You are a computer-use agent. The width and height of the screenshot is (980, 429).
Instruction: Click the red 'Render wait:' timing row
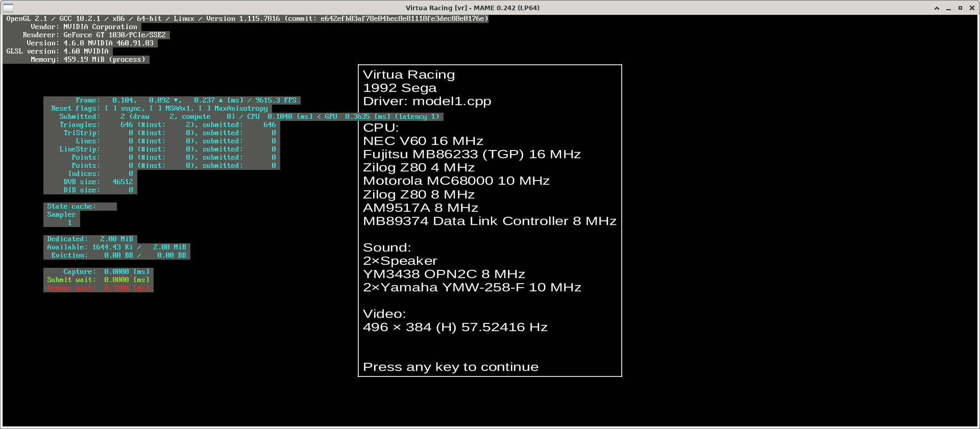pyautogui.click(x=98, y=288)
